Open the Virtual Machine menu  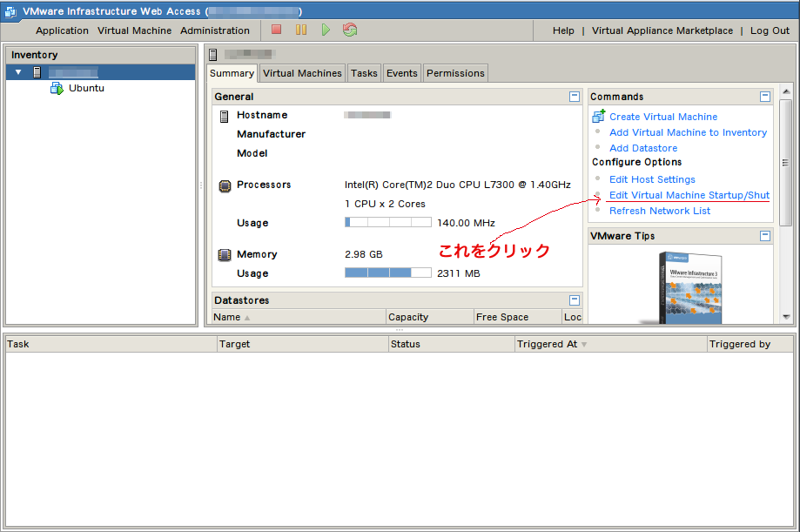134,30
